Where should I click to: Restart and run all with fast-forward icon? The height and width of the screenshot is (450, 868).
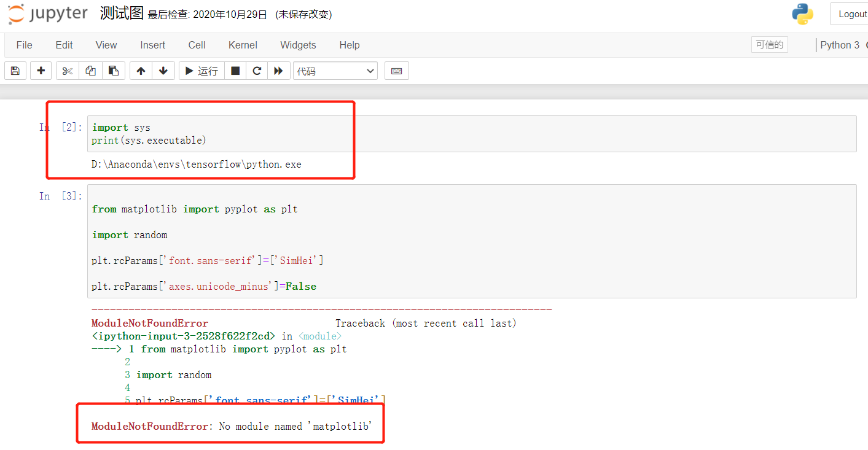[278, 71]
